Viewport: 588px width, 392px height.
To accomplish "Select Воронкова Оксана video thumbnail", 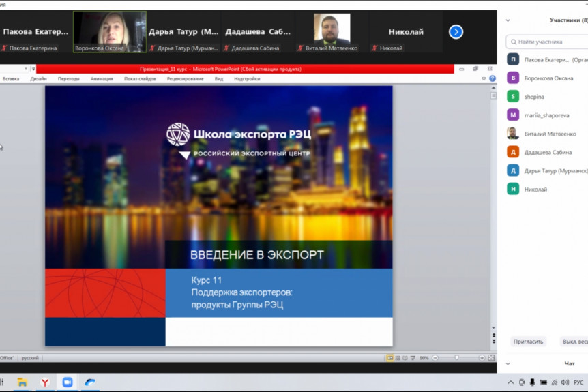I will tap(110, 32).
